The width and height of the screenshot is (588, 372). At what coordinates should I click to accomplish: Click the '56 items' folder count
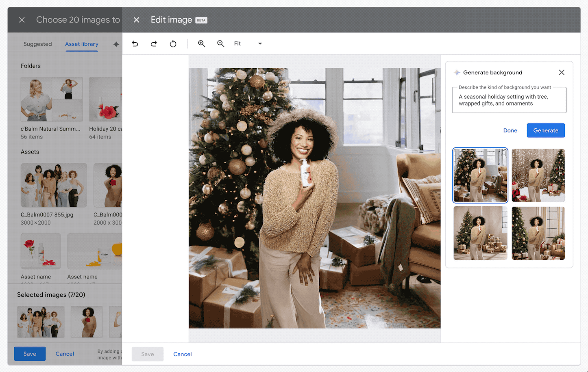32,137
